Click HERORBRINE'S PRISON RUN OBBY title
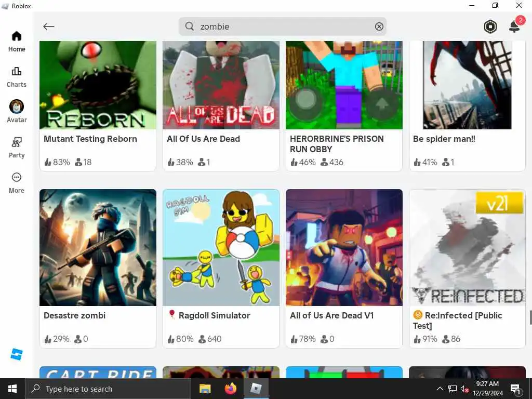The height and width of the screenshot is (399, 532). pyautogui.click(x=337, y=144)
